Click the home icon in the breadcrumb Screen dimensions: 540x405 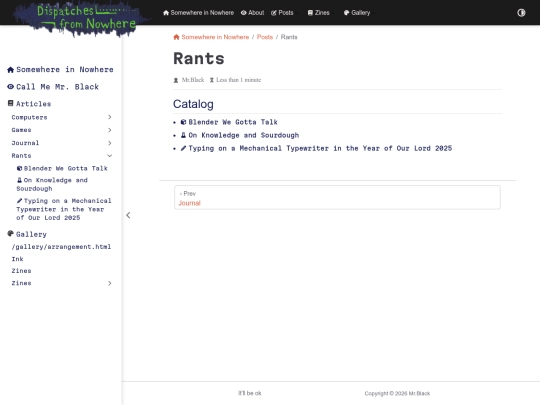pos(176,37)
